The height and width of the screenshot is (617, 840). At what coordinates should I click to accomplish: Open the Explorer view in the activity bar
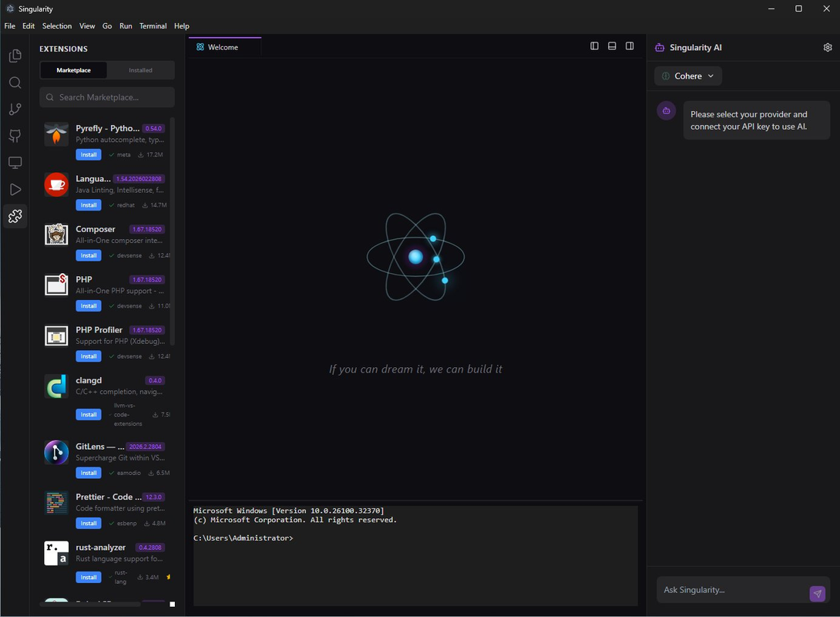[15, 55]
